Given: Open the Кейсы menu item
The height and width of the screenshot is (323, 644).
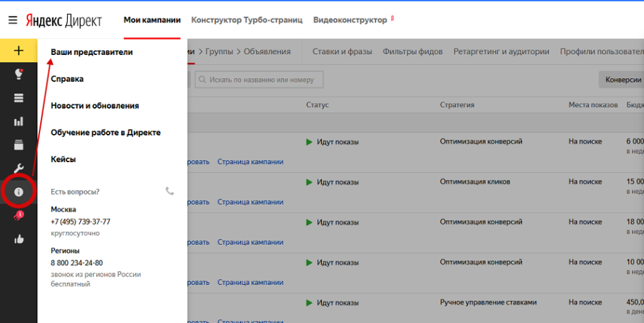Looking at the screenshot, I should coord(63,159).
